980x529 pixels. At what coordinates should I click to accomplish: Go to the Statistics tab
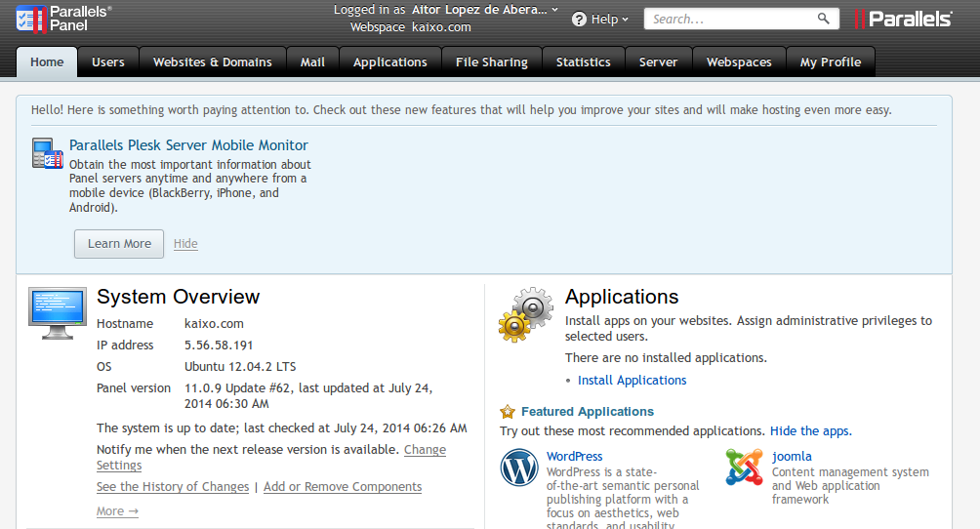click(x=583, y=61)
